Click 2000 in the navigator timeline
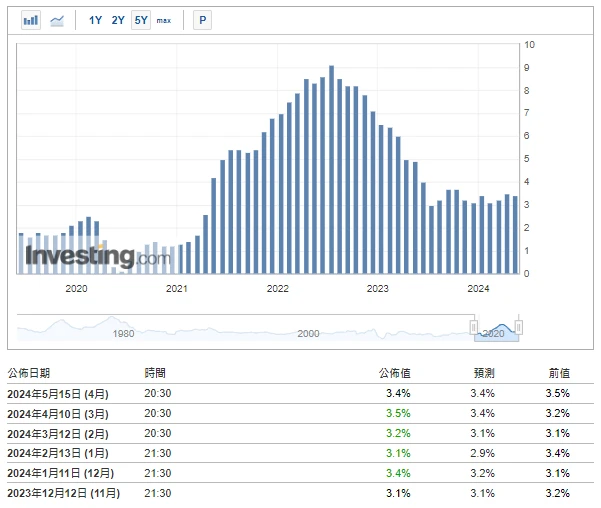The width and height of the screenshot is (601, 508). [307, 333]
